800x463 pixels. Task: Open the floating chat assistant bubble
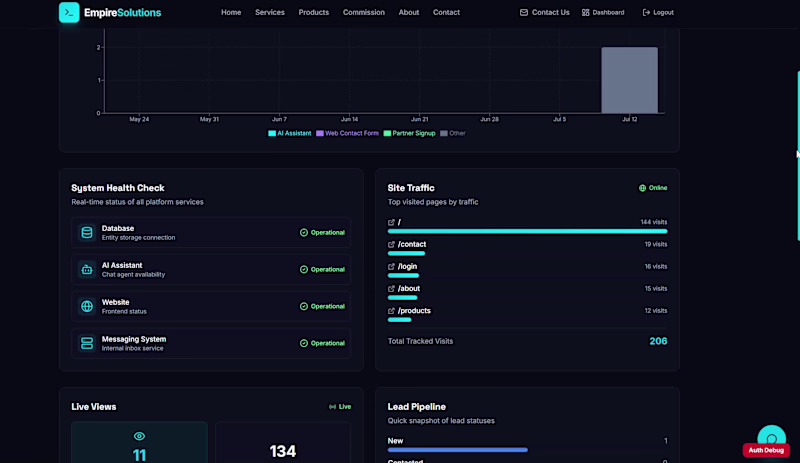tap(771, 436)
